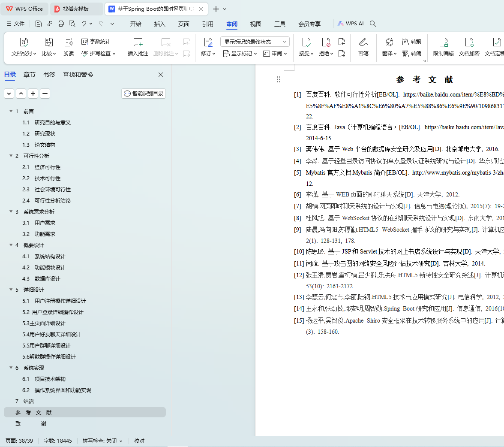The image size is (504, 447).
Task: Undo the last action
Action: tap(84, 24)
